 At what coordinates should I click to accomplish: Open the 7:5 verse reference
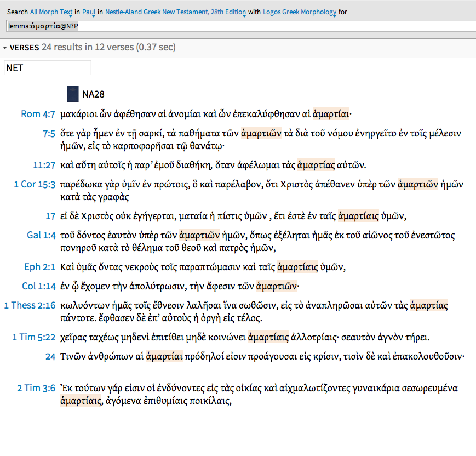coord(49,134)
